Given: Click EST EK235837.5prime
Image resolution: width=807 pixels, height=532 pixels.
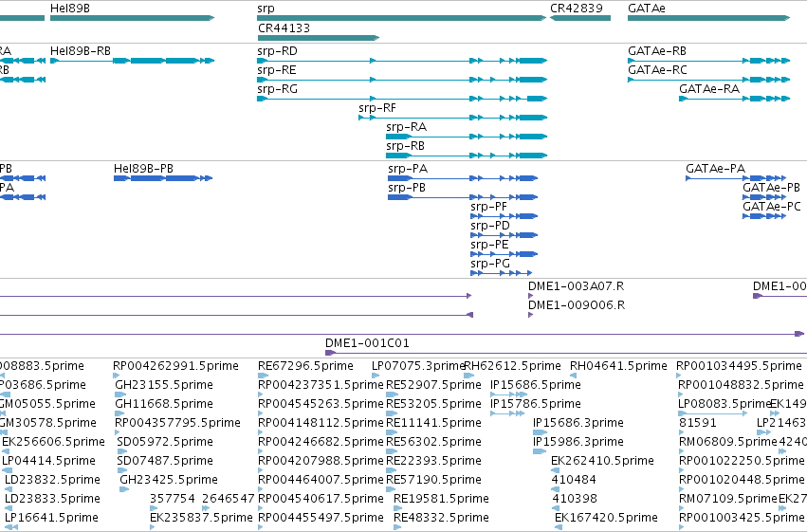Looking at the screenshot, I should pyautogui.click(x=201, y=518).
